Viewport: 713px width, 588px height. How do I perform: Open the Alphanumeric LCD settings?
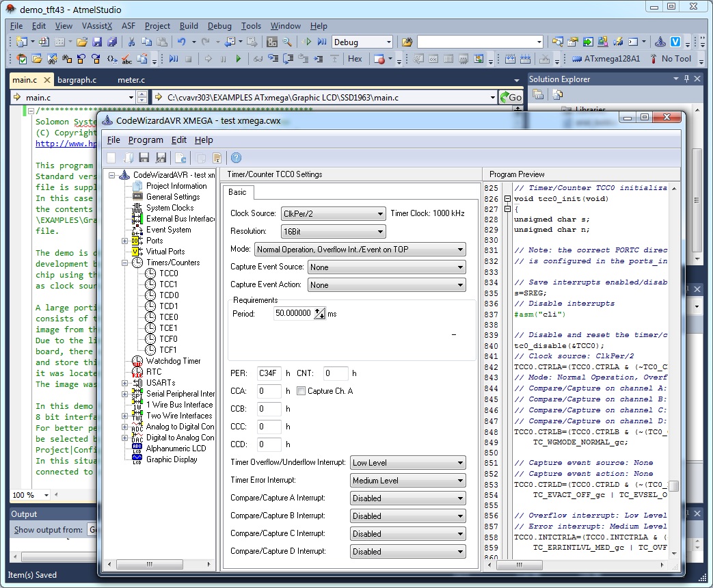[x=176, y=449]
